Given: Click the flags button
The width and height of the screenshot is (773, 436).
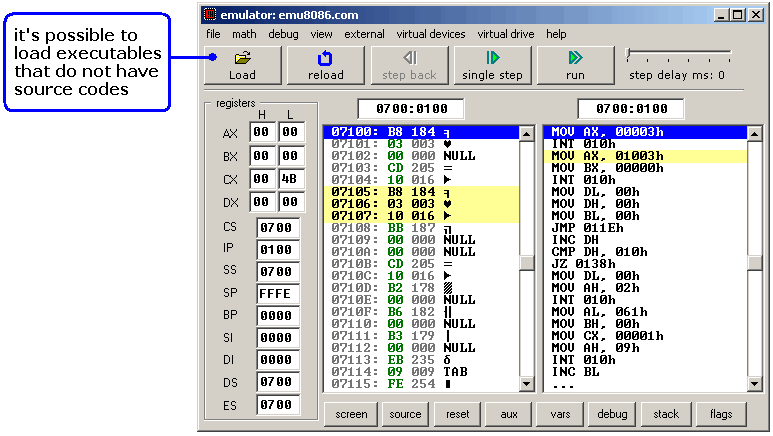Looking at the screenshot, I should coord(721,414).
